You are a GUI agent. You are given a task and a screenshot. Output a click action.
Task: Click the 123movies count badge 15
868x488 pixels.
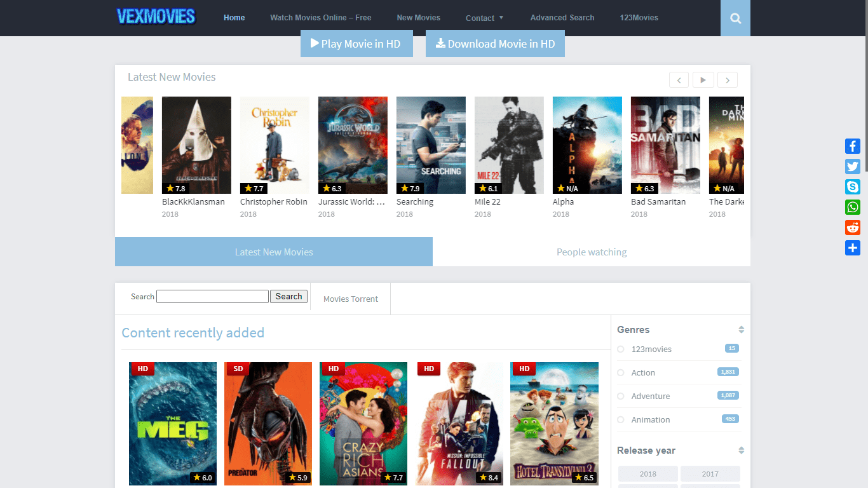click(732, 348)
